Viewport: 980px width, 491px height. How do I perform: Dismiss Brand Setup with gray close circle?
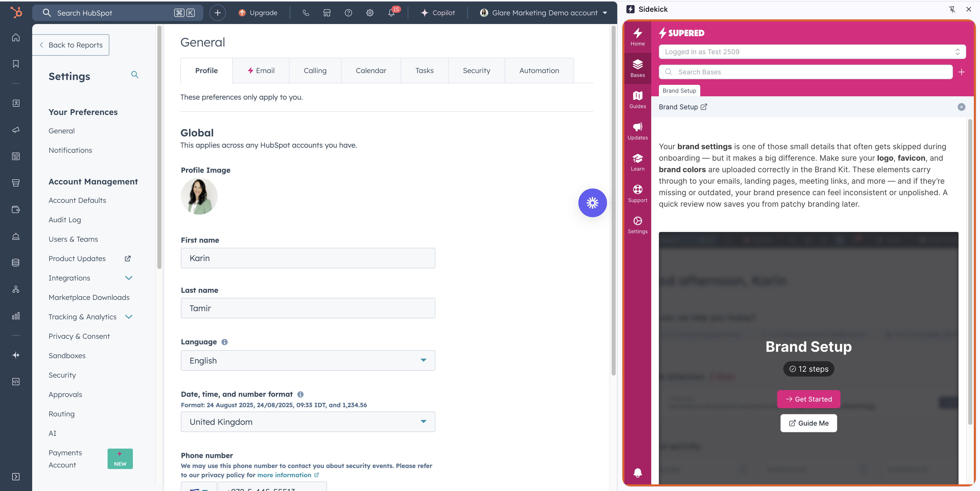[x=961, y=107]
